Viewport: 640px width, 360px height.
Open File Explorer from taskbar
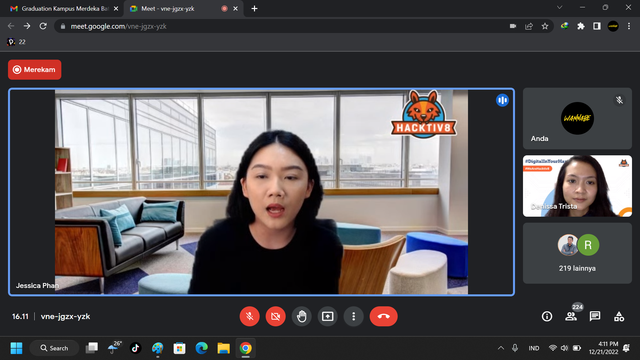[223, 348]
